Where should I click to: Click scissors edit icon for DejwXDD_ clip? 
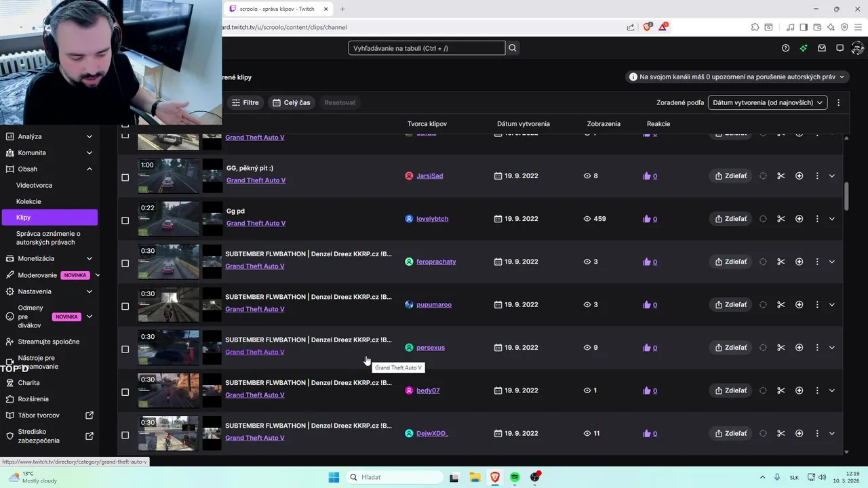coord(781,433)
